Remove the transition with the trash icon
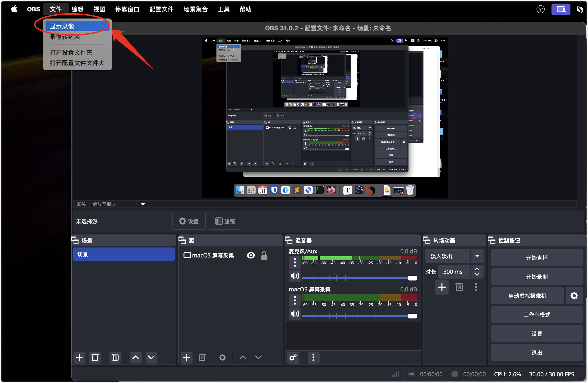 click(x=459, y=287)
